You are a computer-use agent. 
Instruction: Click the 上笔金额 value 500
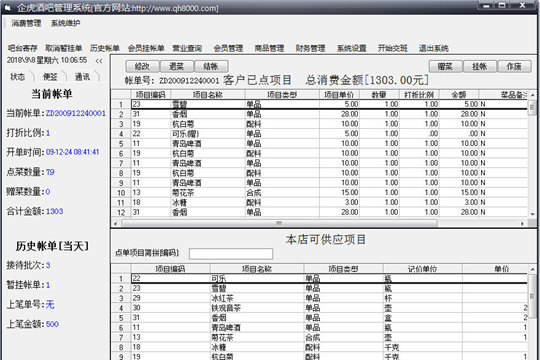[52, 324]
